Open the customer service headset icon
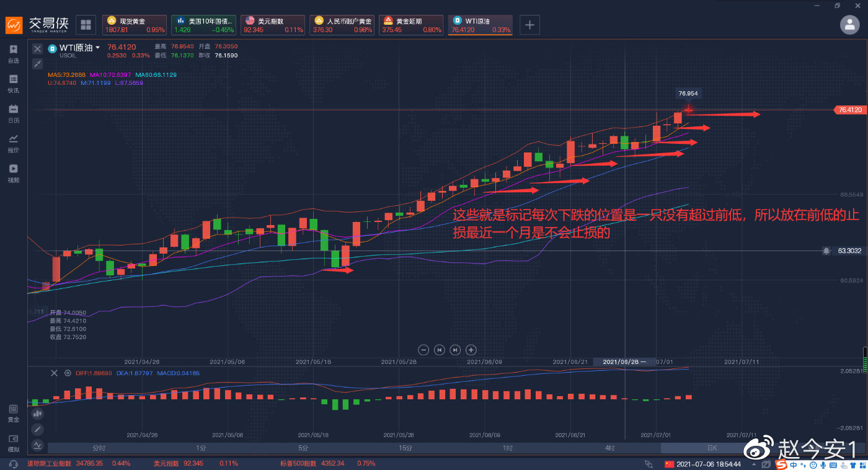Screen dimensions: 868x470 13,464
